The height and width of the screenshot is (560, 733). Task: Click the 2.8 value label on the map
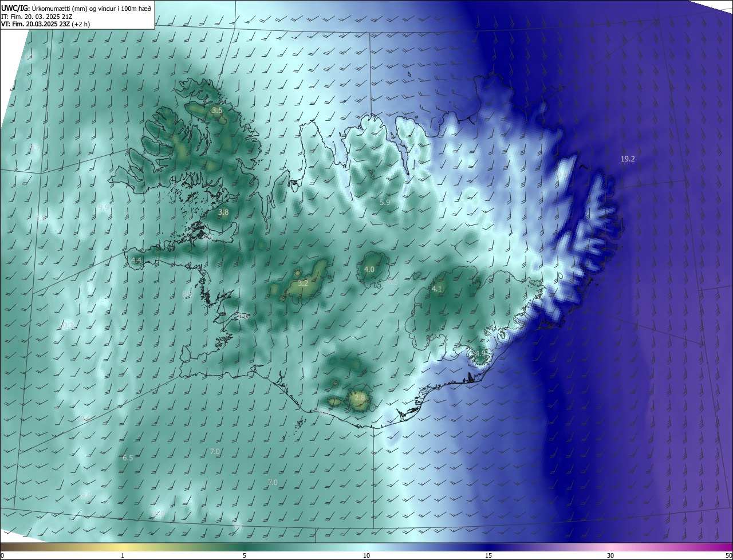tap(360, 397)
